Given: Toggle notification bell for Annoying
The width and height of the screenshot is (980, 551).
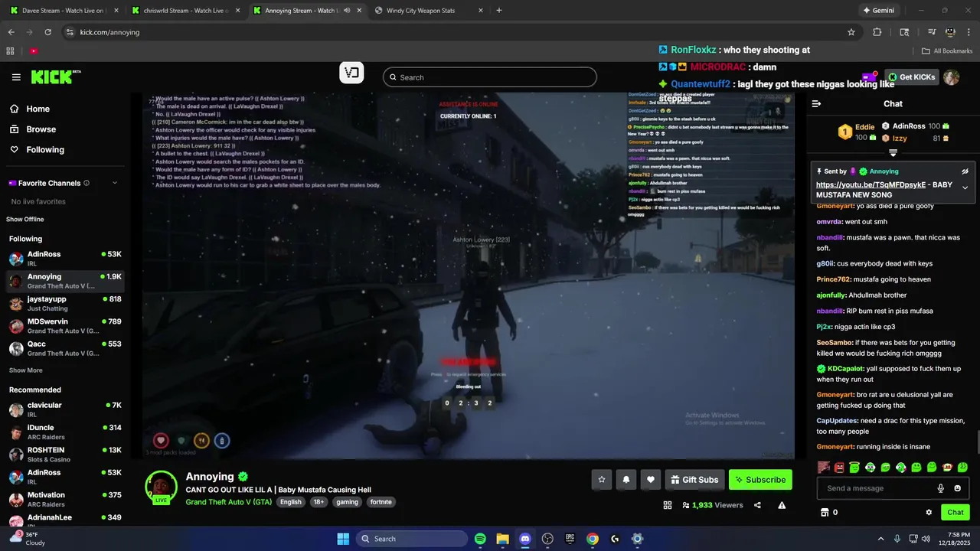Looking at the screenshot, I should point(626,480).
